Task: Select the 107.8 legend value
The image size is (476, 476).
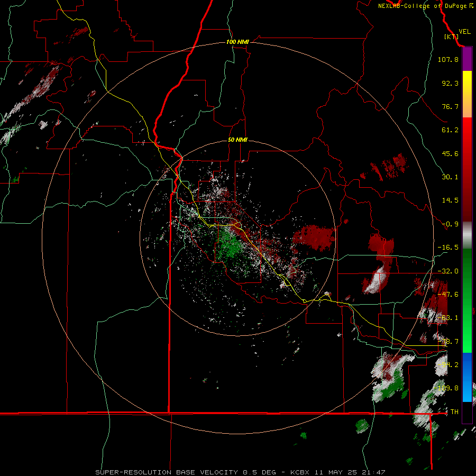Action: pos(448,59)
